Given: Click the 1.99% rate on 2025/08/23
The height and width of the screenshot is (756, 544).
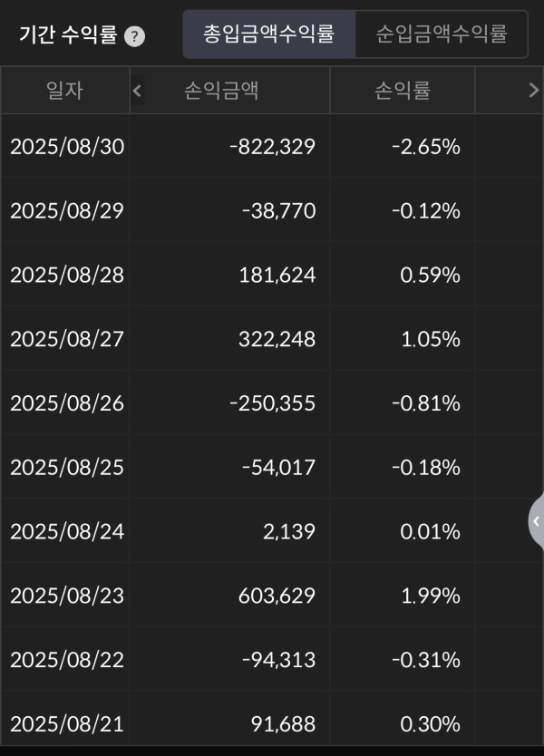Looking at the screenshot, I should pos(431,596).
